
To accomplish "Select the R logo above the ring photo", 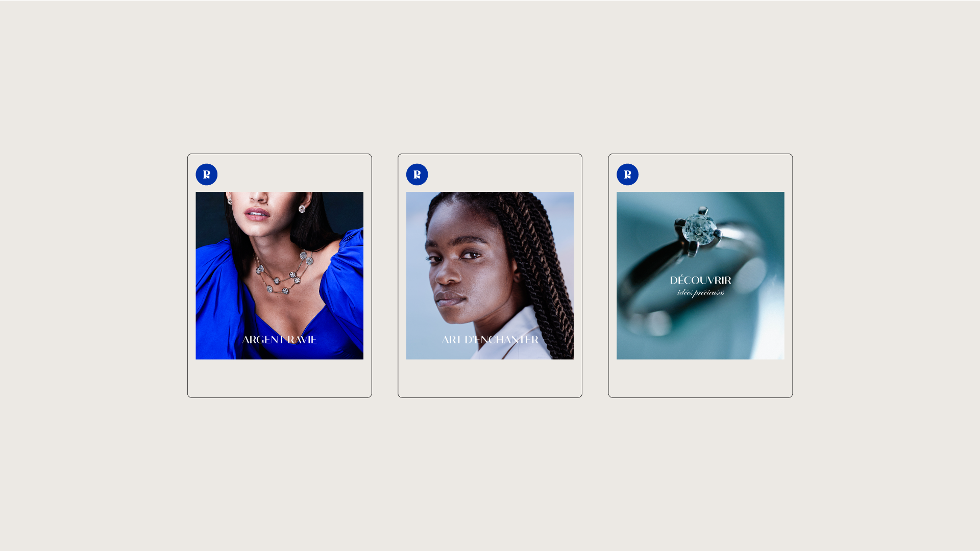I will [627, 174].
